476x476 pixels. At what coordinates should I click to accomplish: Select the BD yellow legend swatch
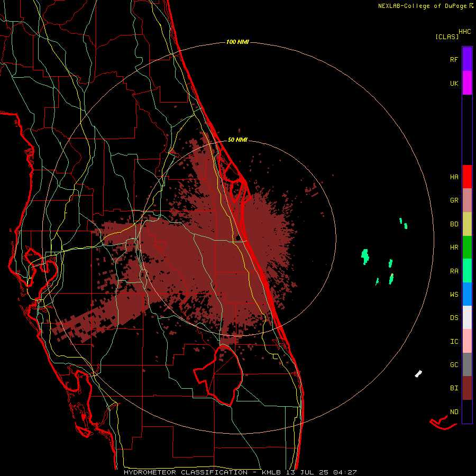tap(467, 224)
